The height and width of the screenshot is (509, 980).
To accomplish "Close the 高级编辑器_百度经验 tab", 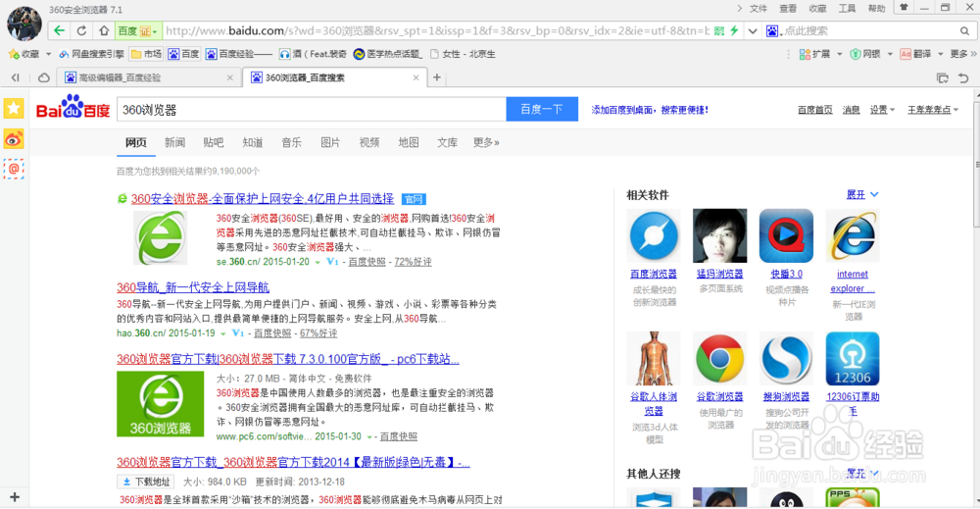I will pyautogui.click(x=230, y=77).
